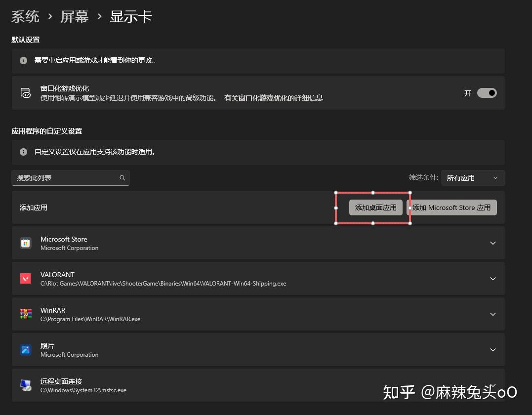Click the 远程桌面连接 computer icon

coord(26,385)
